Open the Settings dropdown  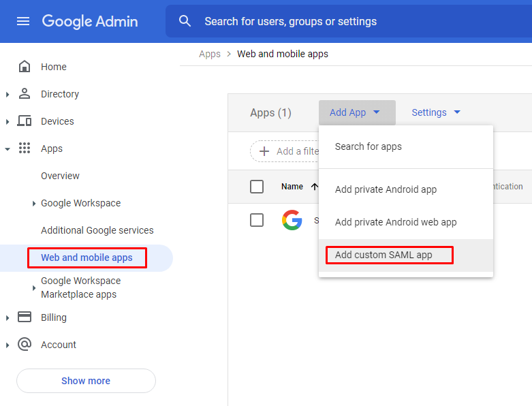436,112
